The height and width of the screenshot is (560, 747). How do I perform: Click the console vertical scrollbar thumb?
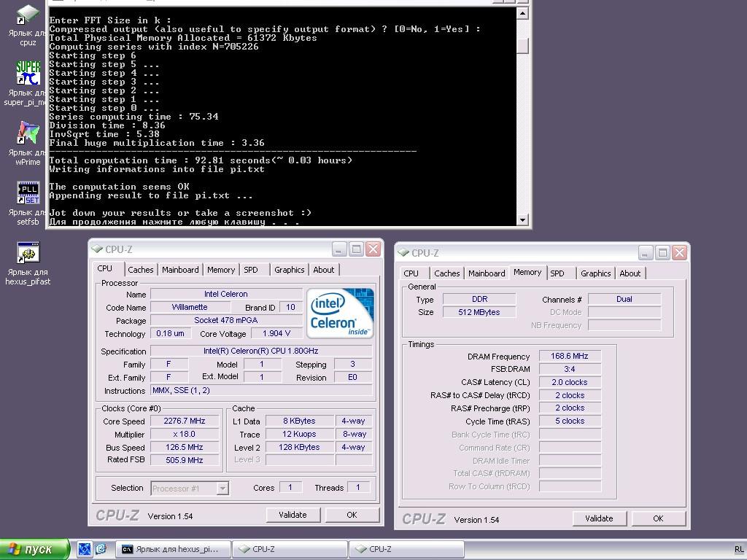pos(522,45)
